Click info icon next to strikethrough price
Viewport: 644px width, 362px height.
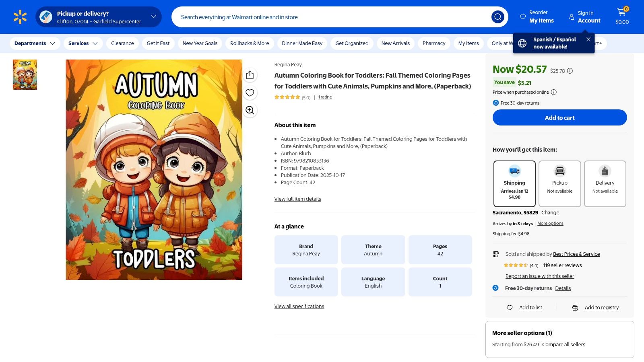(x=570, y=71)
